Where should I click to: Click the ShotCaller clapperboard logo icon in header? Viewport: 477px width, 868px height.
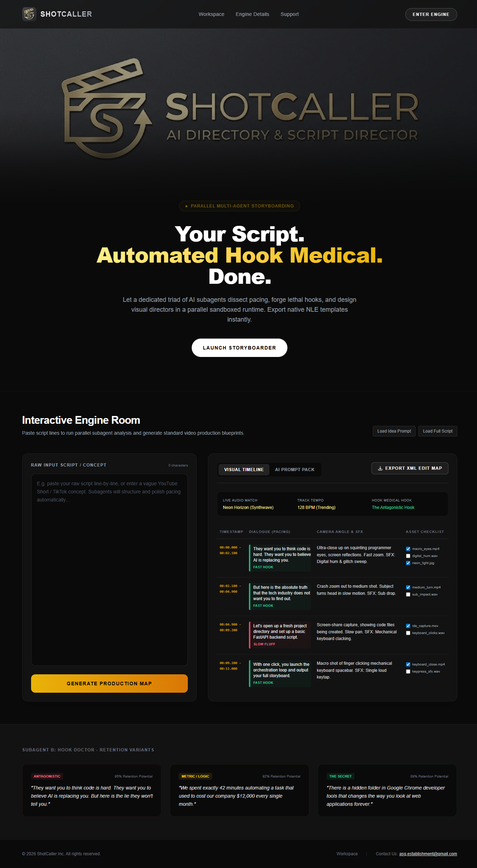click(29, 14)
